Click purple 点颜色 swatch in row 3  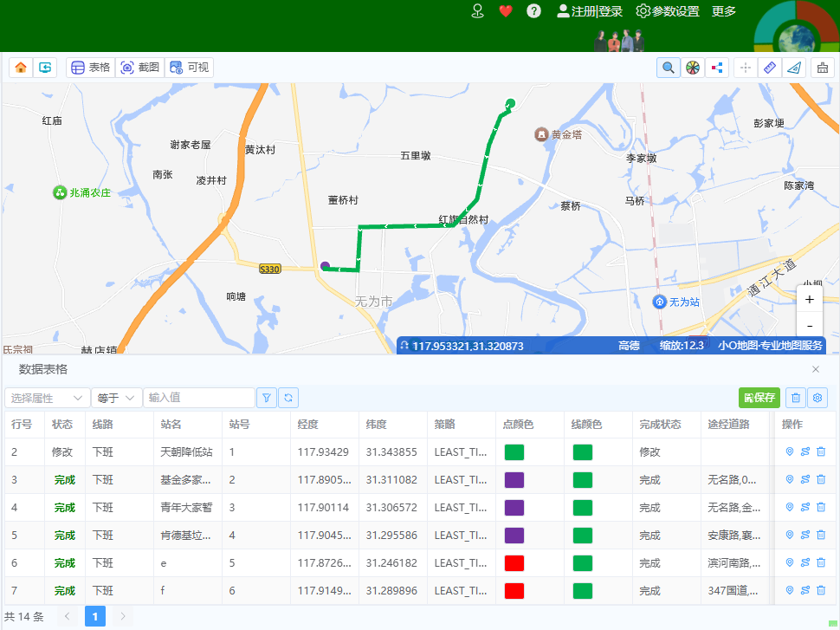(x=514, y=480)
